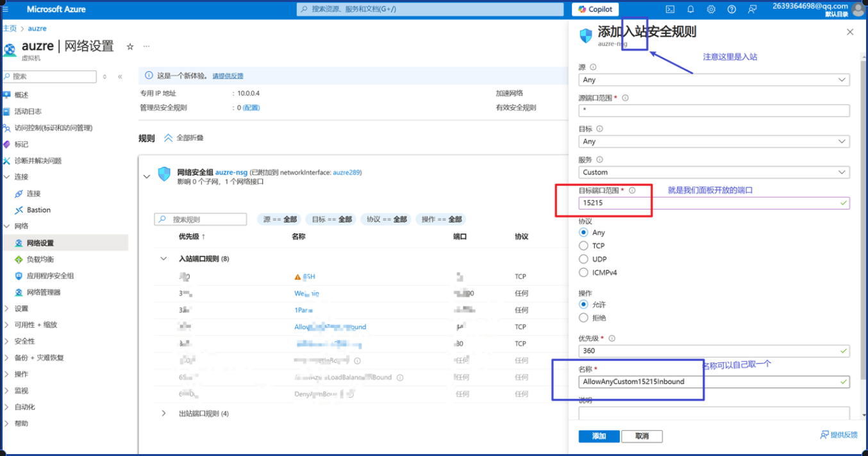Screen dimensions: 868x456
Task: Click the account avatar icon
Action: pyautogui.click(x=858, y=9)
